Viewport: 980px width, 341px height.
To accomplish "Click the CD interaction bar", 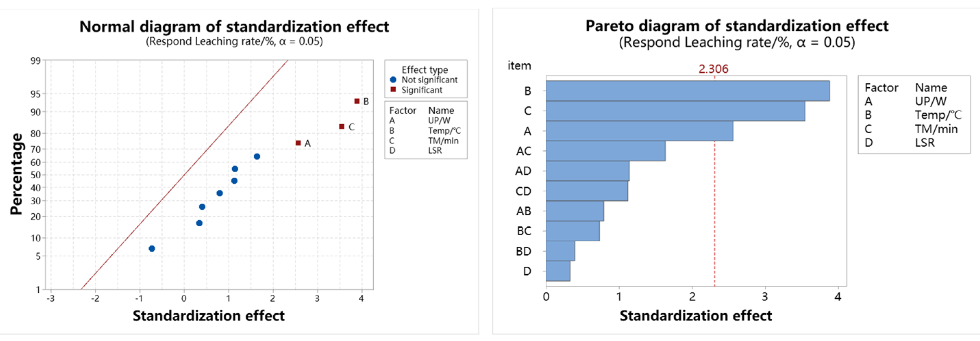I will [587, 191].
